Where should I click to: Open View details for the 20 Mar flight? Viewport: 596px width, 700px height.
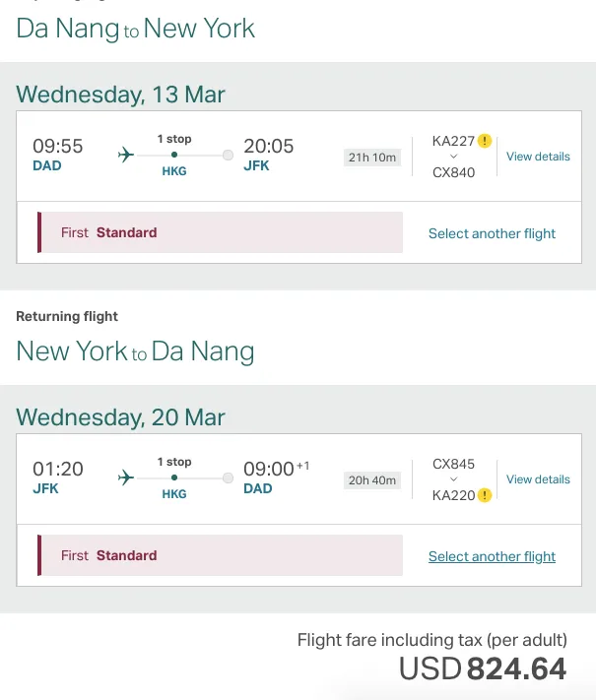pyautogui.click(x=538, y=479)
